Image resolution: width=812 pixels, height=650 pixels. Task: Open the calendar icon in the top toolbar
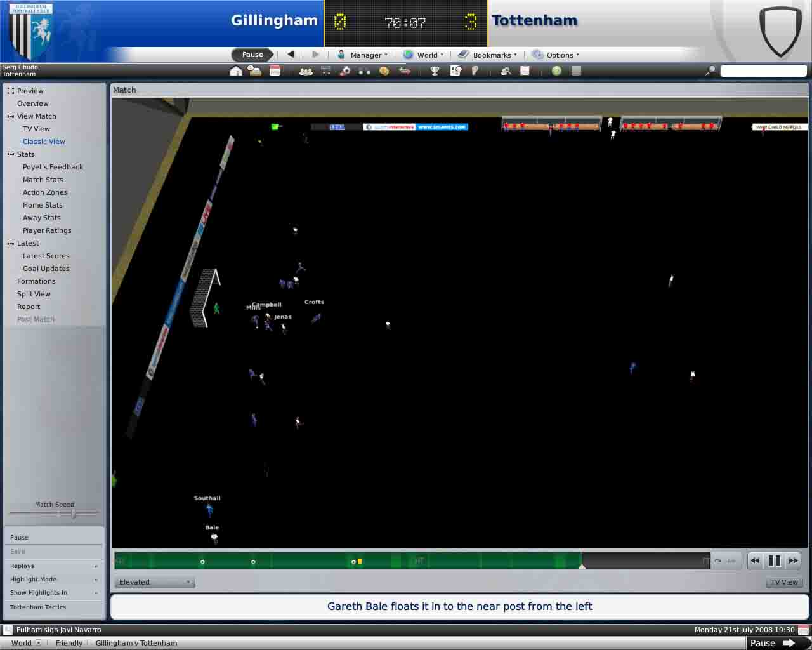coord(275,71)
